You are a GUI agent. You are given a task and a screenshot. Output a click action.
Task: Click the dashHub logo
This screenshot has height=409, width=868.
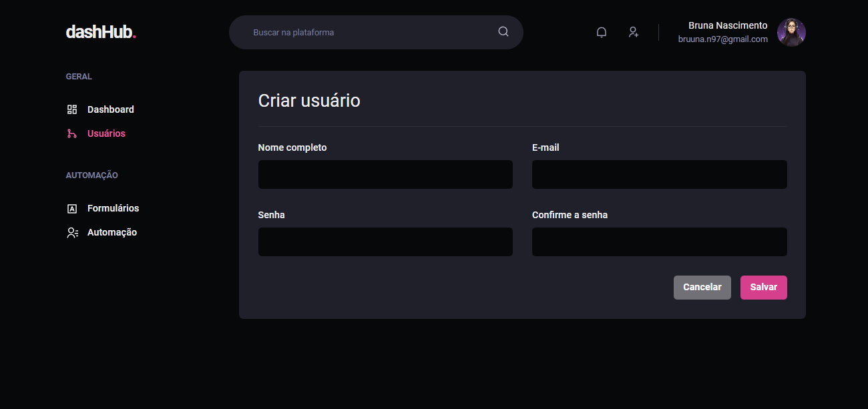click(x=101, y=32)
